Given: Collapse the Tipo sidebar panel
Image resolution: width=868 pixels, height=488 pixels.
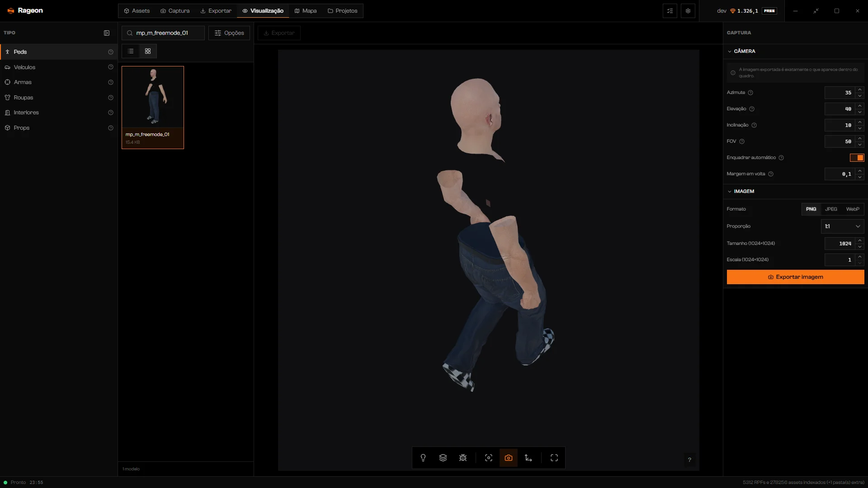Looking at the screenshot, I should click(107, 33).
